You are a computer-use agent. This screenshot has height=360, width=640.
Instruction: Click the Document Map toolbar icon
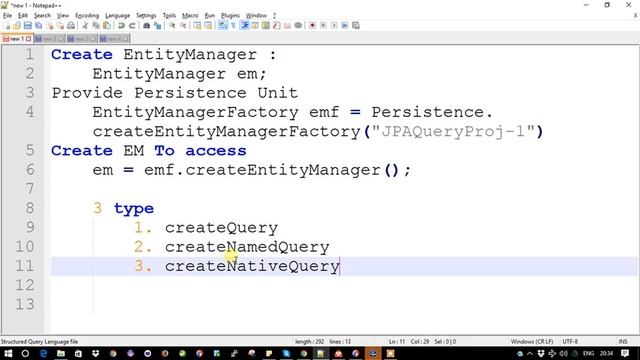coord(266,26)
